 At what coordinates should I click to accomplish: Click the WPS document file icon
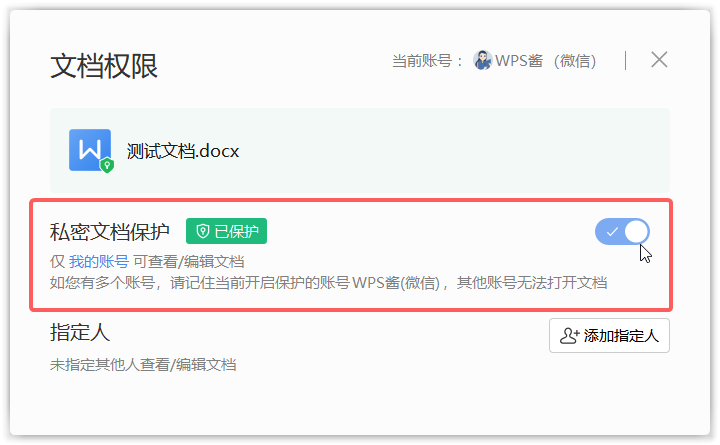pyautogui.click(x=90, y=150)
